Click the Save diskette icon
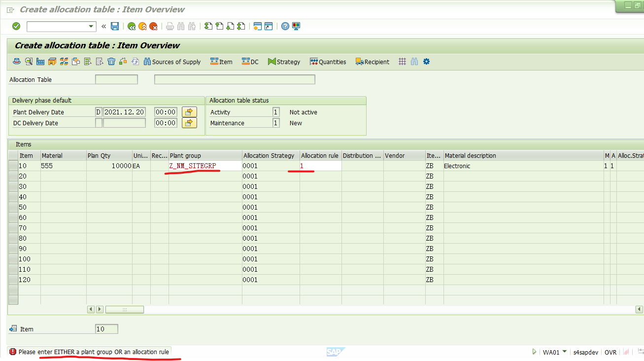This screenshot has height=361, width=644. coord(115,26)
